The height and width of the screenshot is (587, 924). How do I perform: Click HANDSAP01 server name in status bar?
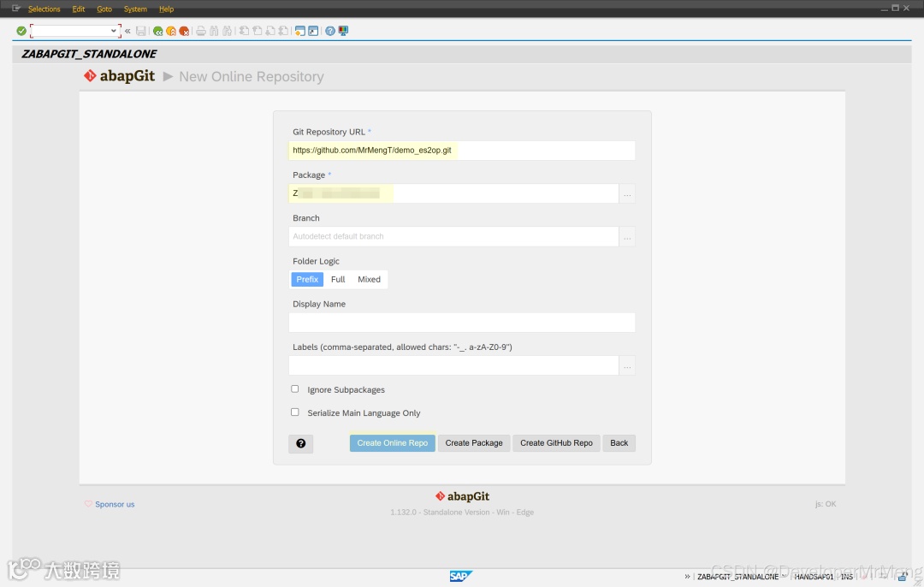coord(814,577)
